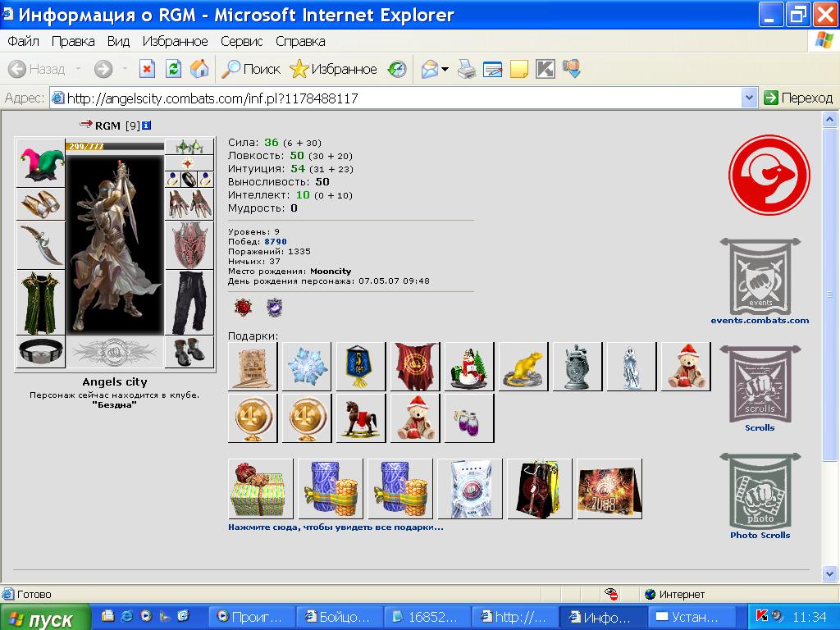The height and width of the screenshot is (630, 840).
Task: Click 'Нажмите сюда, чтобы увидеть все подарки' link
Action: (336, 527)
